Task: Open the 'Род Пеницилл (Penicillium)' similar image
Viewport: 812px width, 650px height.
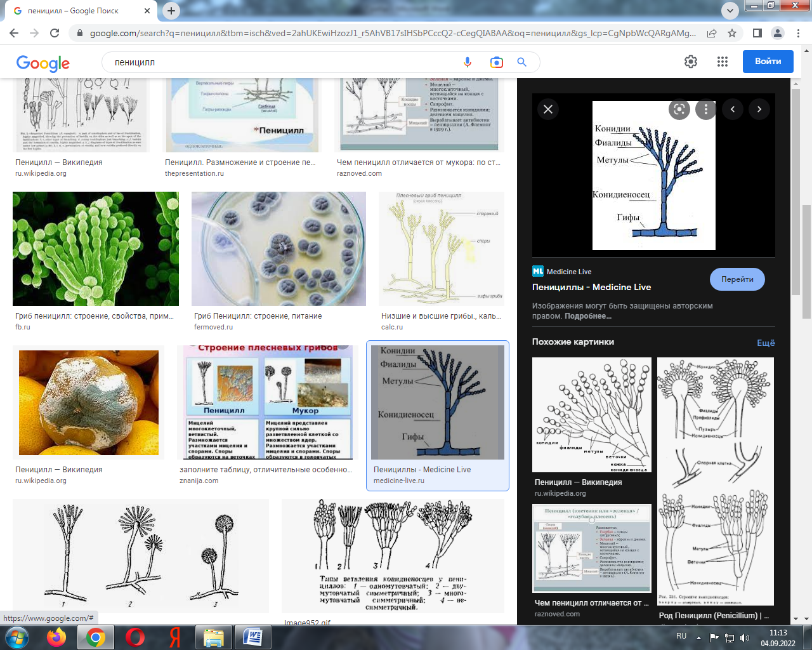Action: tap(716, 481)
